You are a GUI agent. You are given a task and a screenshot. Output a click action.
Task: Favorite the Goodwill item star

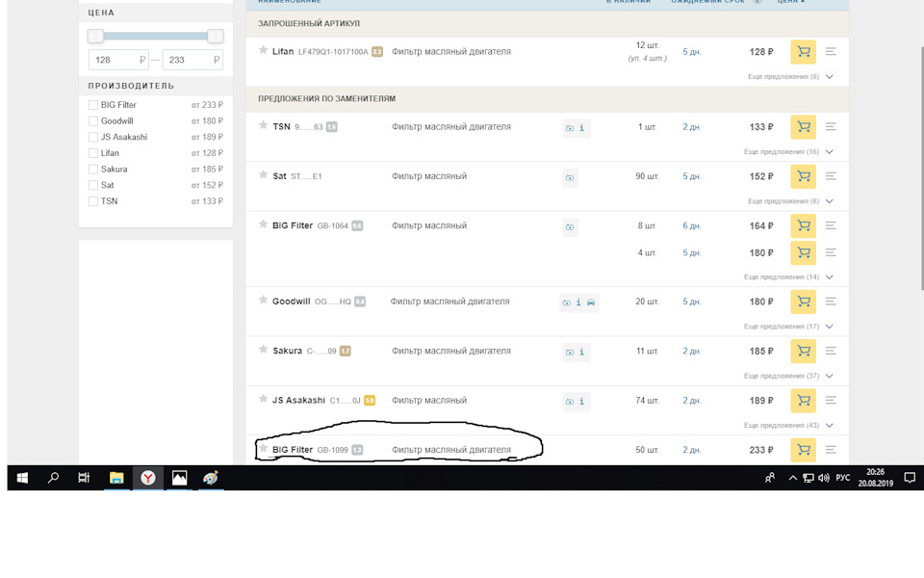[264, 300]
